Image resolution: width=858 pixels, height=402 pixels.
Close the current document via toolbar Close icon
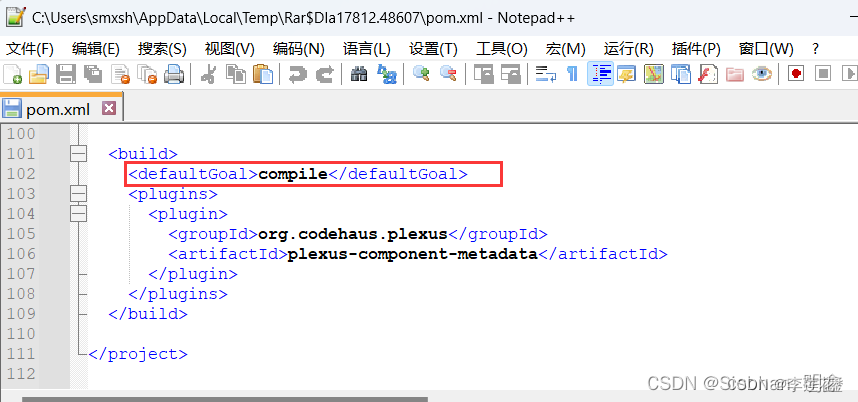click(x=120, y=74)
